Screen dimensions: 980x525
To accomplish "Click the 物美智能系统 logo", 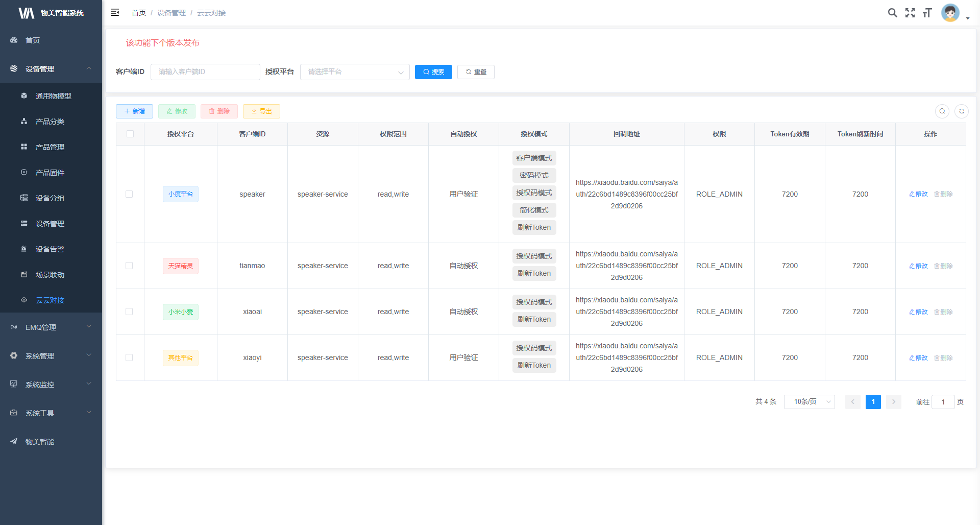I will click(x=51, y=13).
